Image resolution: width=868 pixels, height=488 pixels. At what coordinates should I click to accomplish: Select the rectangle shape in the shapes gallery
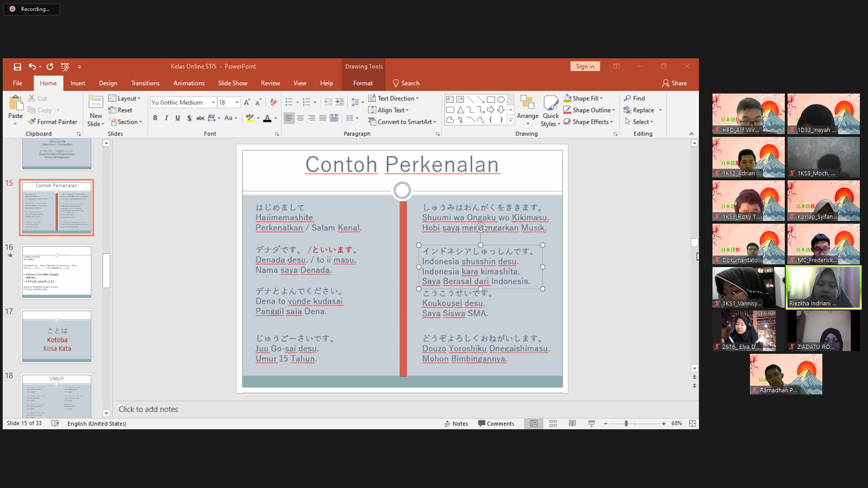[x=491, y=100]
